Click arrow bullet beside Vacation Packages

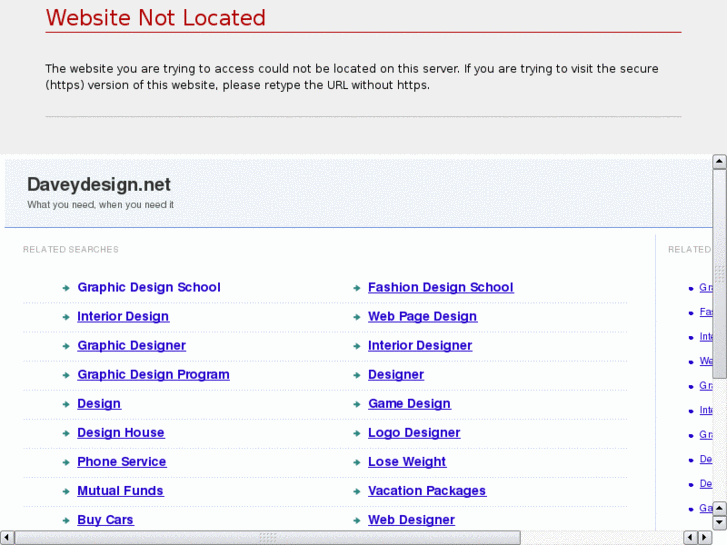click(x=357, y=492)
